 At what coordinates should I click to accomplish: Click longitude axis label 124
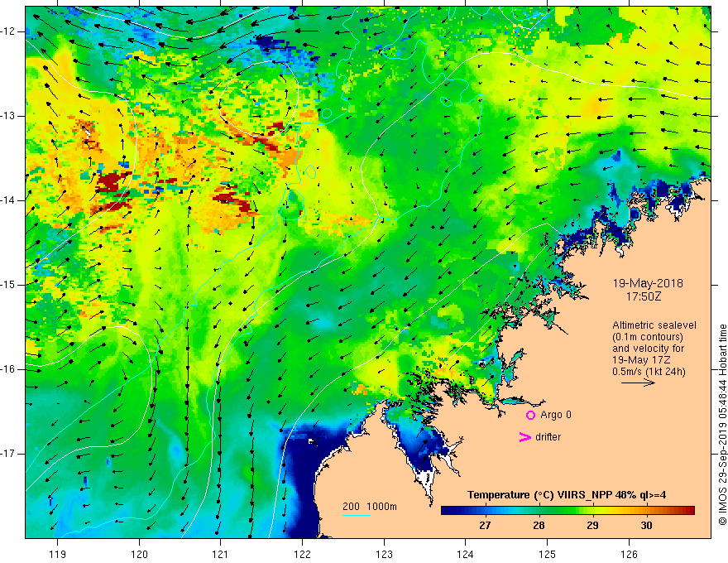(x=466, y=554)
